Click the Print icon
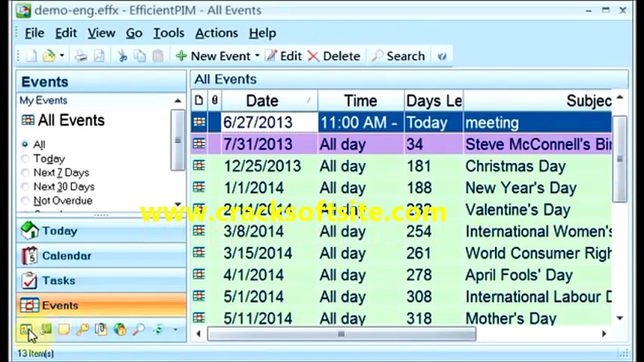Screen dimensions: 644x362 81,56
